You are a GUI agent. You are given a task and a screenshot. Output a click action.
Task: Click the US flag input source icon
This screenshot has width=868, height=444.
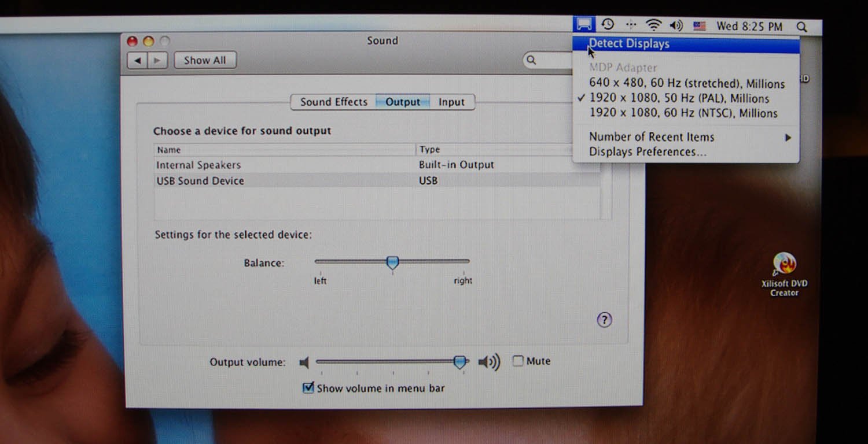pyautogui.click(x=700, y=26)
